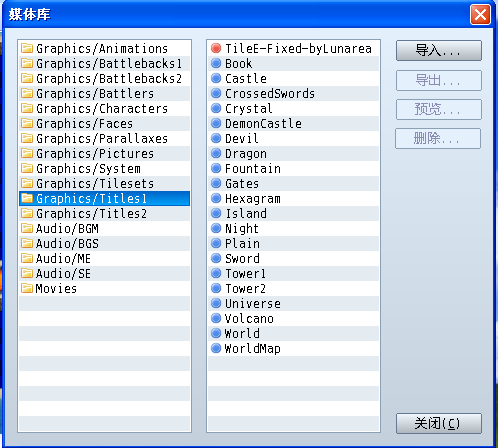Screen dimensions: 498x448
Task: Select the Graphics/System folder name
Action: tap(88, 169)
